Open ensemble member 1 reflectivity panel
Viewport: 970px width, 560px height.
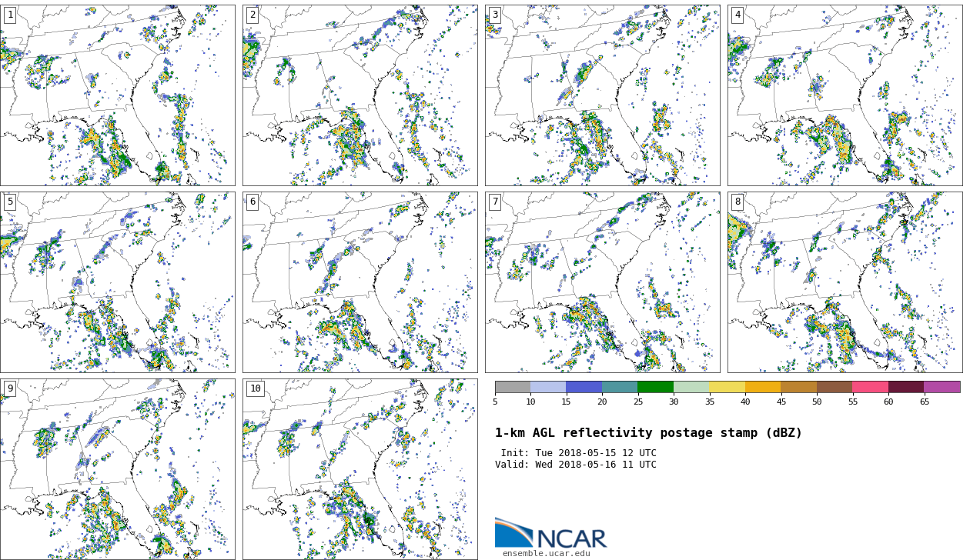(x=117, y=95)
